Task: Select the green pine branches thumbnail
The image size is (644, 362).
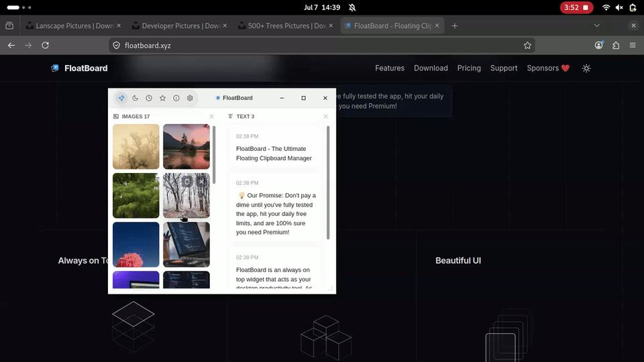Action: click(136, 195)
